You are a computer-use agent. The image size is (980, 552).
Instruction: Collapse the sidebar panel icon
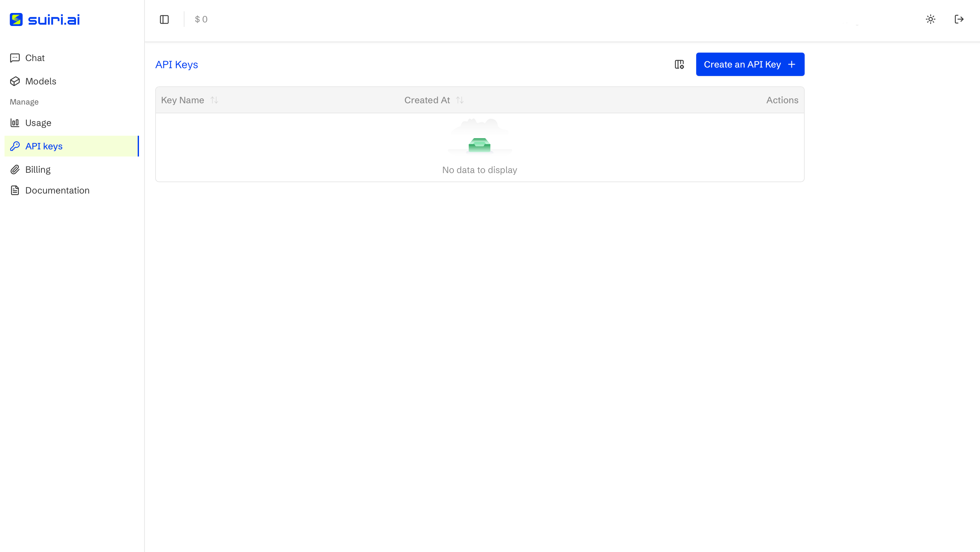pos(164,19)
